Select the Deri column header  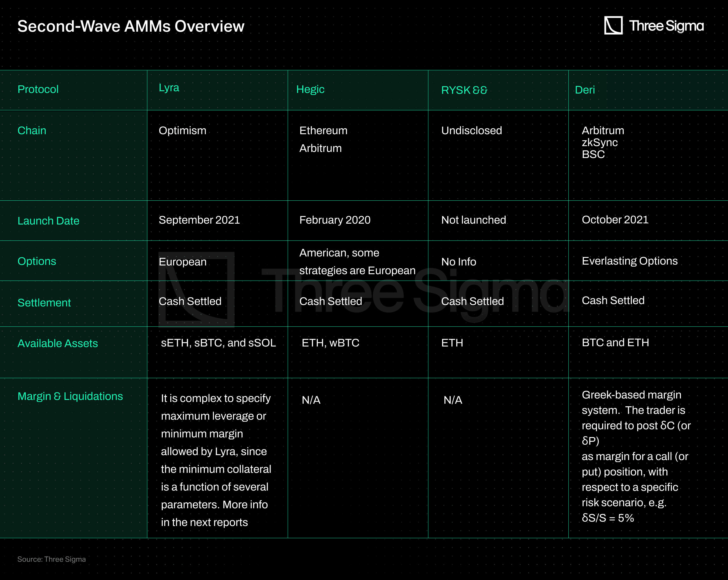(584, 90)
